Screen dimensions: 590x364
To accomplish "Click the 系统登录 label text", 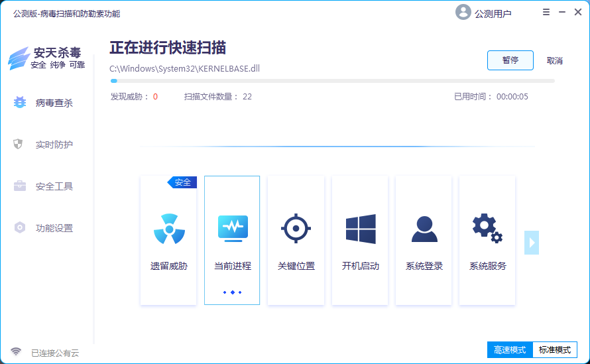I will (x=424, y=266).
